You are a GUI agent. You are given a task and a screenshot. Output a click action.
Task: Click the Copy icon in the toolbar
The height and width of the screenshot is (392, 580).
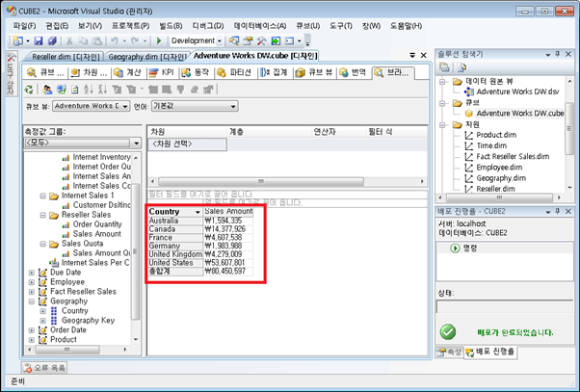pos(83,40)
